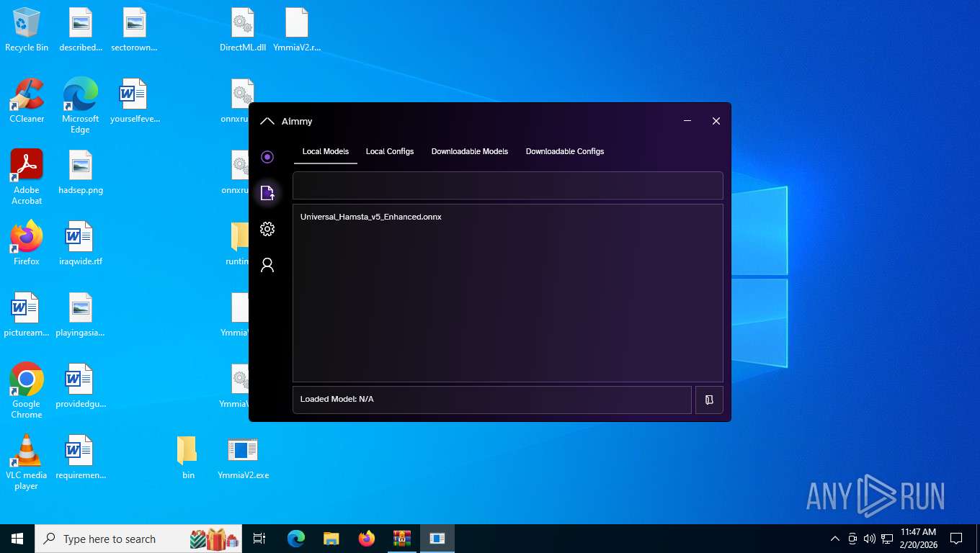Screen dimensions: 980x553
Task: Switch to the Local Models tab
Action: [326, 151]
